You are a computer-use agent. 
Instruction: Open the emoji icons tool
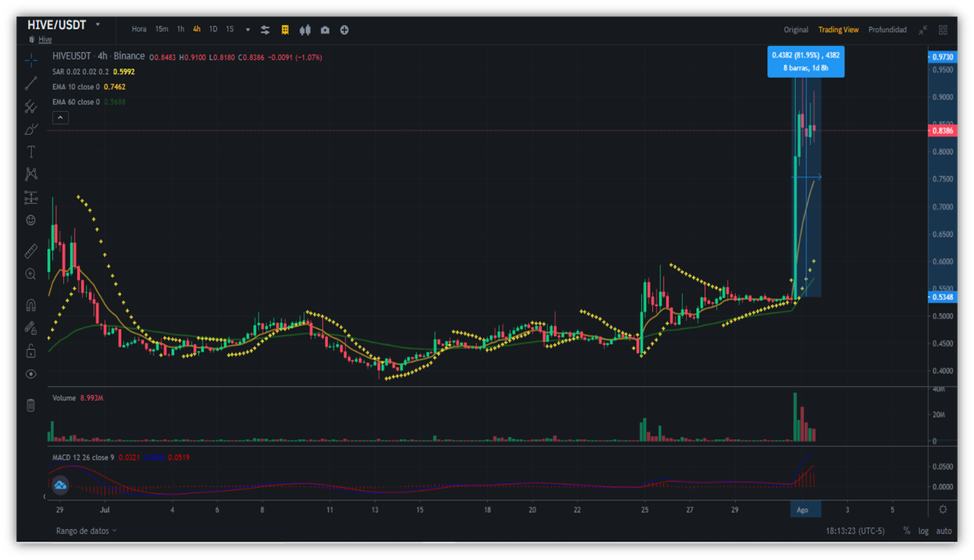click(31, 221)
